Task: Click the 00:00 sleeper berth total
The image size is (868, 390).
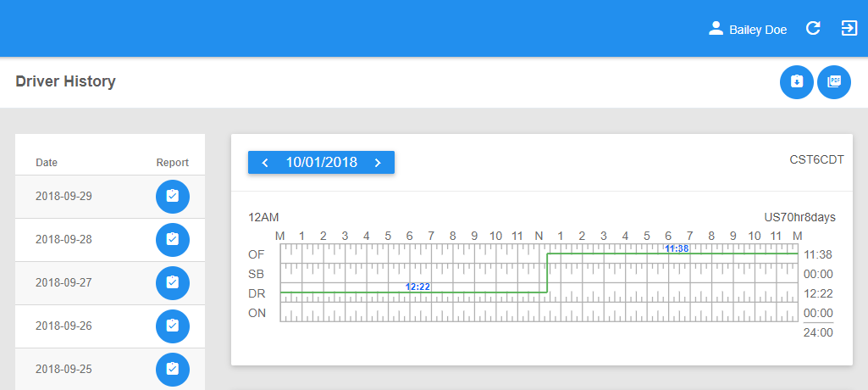Action: tap(818, 274)
